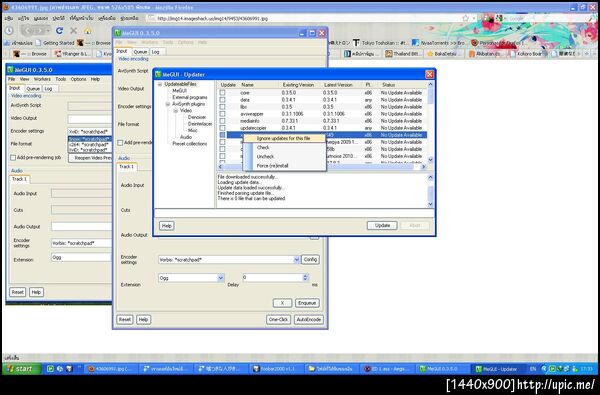Image resolution: width=600 pixels, height=395 pixels.
Task: Choose Uncheck in the context menu
Action: [265, 157]
